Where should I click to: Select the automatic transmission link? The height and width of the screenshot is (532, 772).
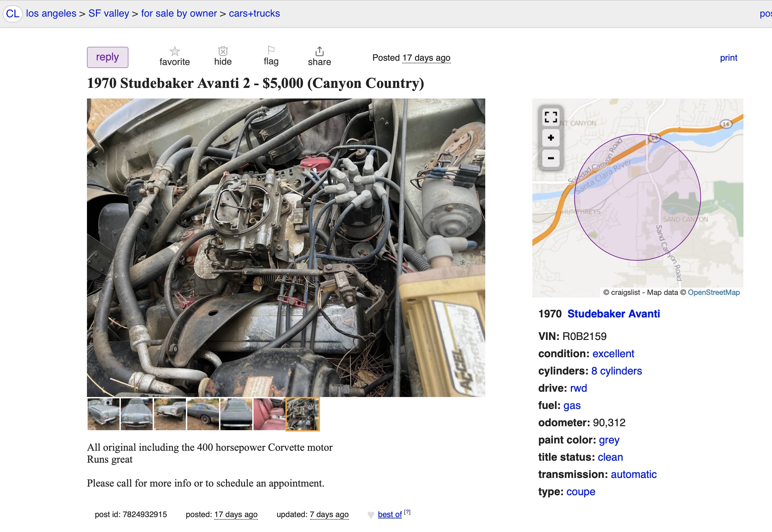pos(633,474)
